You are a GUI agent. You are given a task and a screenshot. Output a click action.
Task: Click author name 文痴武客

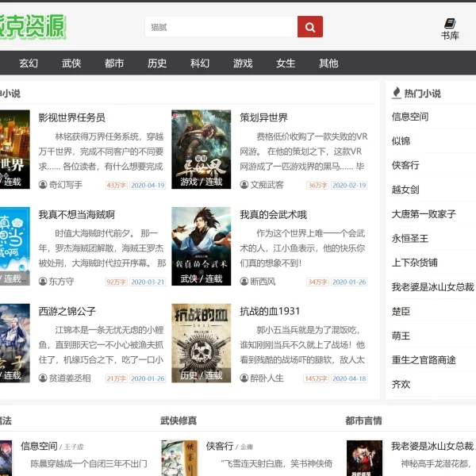coord(267,185)
